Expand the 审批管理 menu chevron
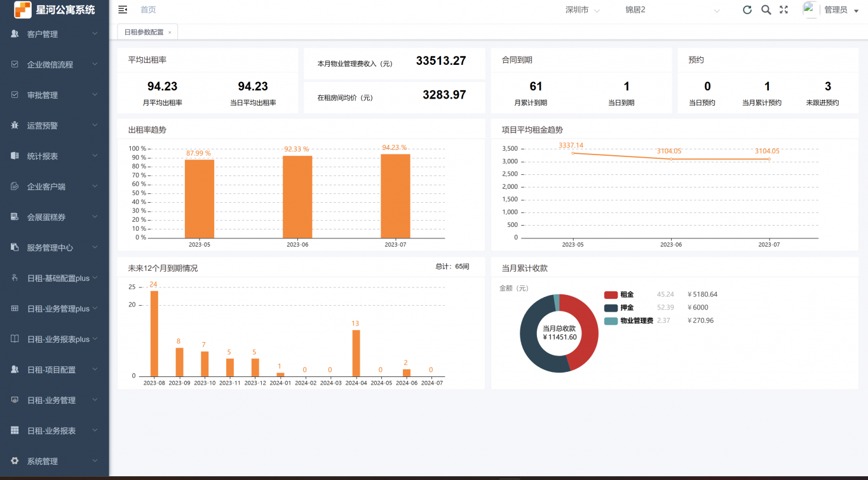This screenshot has height=480, width=868. click(x=95, y=94)
